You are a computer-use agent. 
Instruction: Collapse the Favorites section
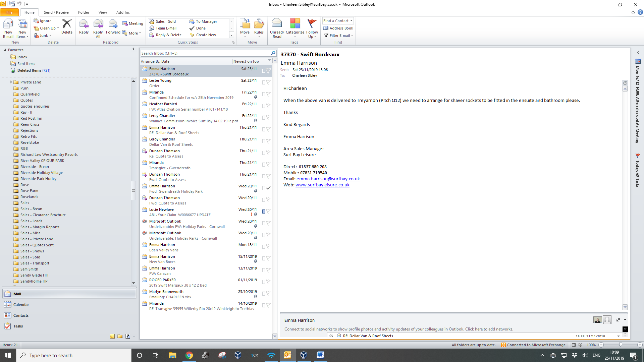[5, 50]
